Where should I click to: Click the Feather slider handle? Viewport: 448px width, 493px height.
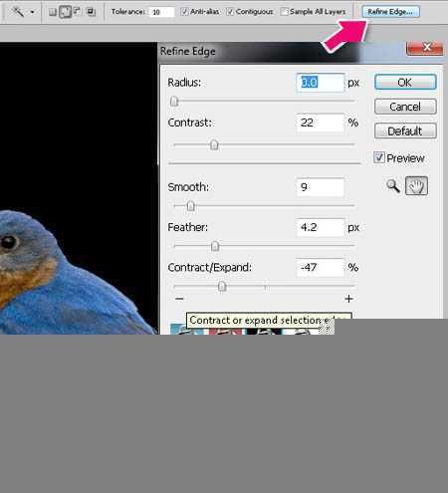pyautogui.click(x=215, y=246)
